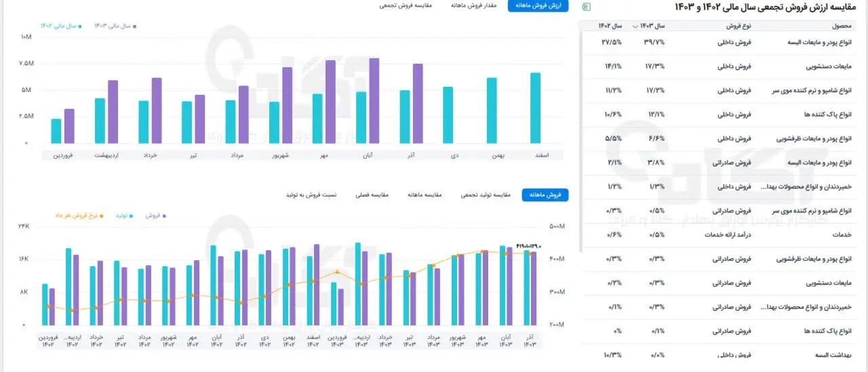Click the ۱۰/۳% value in the last row
The height and width of the screenshot is (372, 868).
(612, 355)
